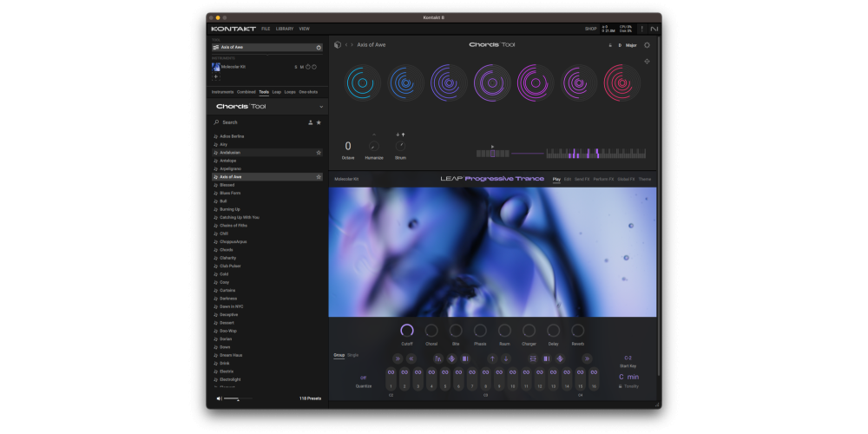Click the Humanize knob
Screen dimensions: 868x434
pyautogui.click(x=373, y=146)
